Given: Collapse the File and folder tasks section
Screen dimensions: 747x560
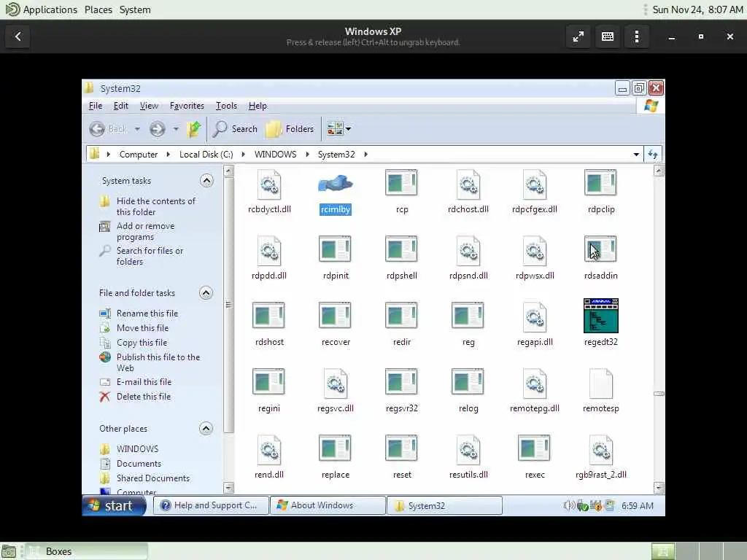Looking at the screenshot, I should [206, 293].
